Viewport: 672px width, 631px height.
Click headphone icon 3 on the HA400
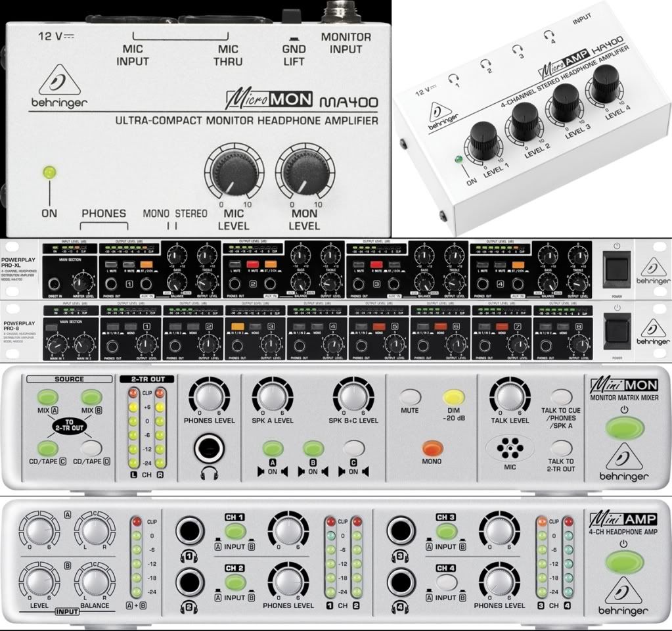(x=518, y=51)
